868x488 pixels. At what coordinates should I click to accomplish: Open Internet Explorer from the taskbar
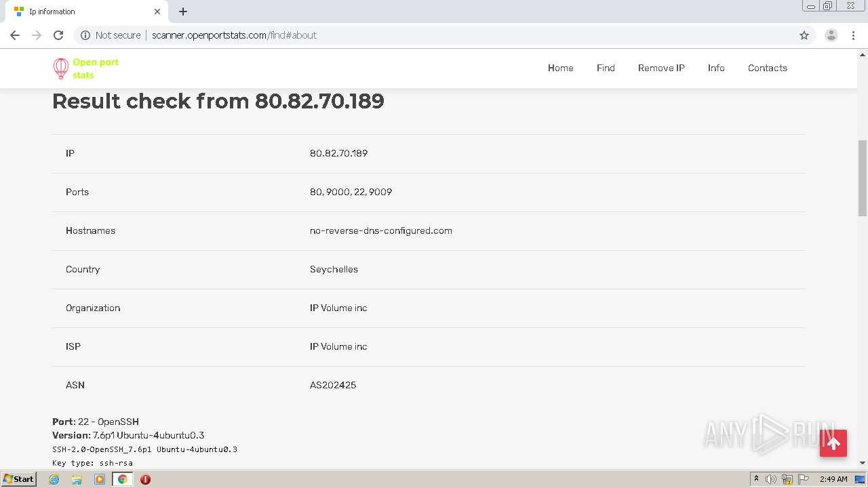54,479
